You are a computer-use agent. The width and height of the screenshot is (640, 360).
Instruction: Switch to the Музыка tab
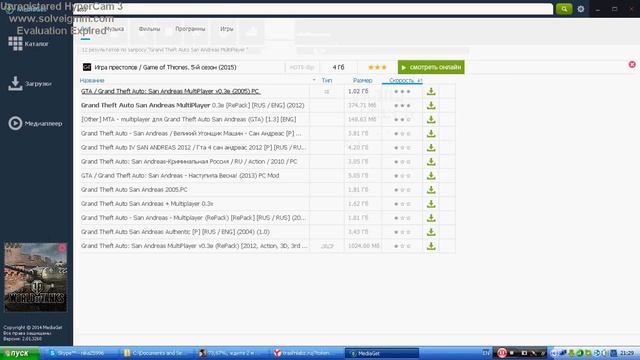point(114,29)
